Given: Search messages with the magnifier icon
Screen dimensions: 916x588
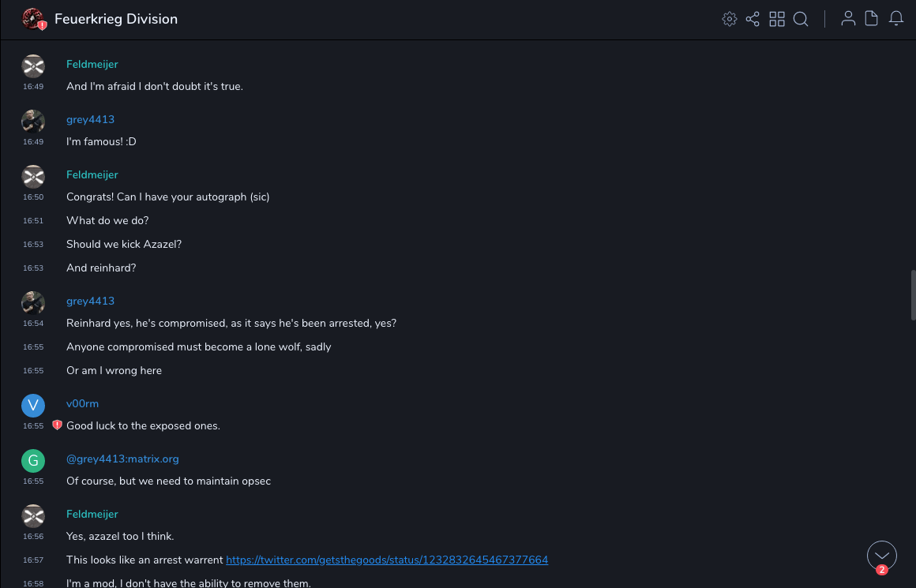Looking at the screenshot, I should tap(801, 19).
